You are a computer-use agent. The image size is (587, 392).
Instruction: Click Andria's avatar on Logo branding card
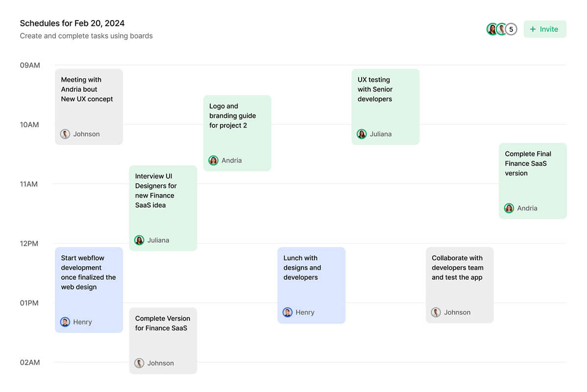213,161
